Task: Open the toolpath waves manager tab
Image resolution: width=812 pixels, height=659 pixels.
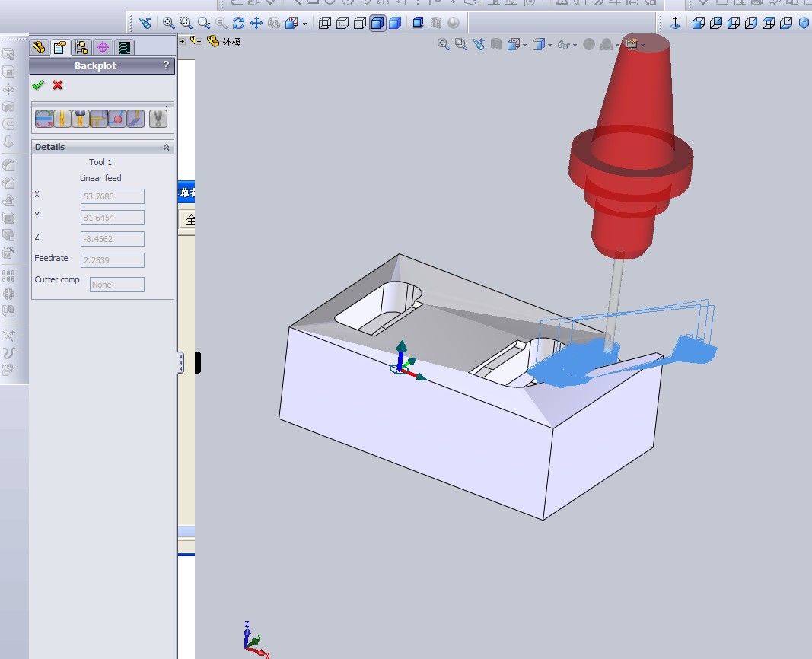Action: point(124,48)
